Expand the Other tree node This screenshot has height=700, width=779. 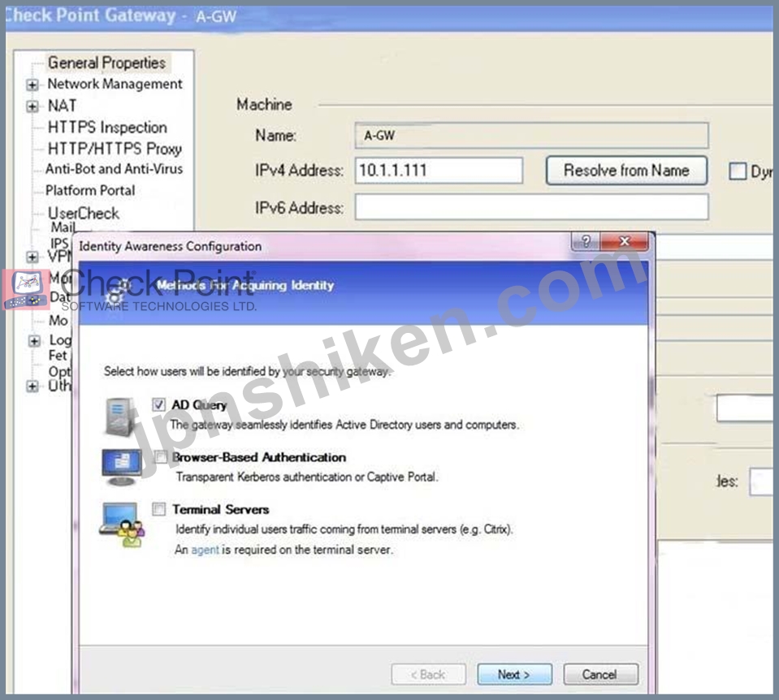click(32, 386)
